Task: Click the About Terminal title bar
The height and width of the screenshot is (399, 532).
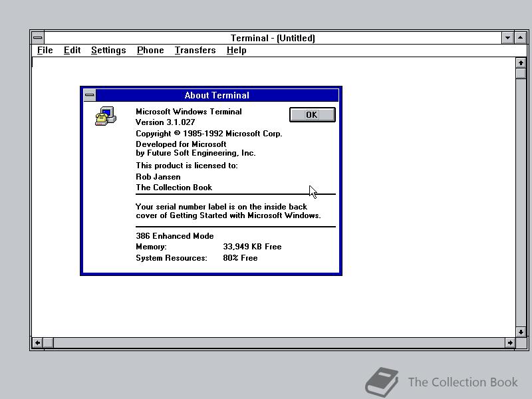Action: [x=217, y=95]
